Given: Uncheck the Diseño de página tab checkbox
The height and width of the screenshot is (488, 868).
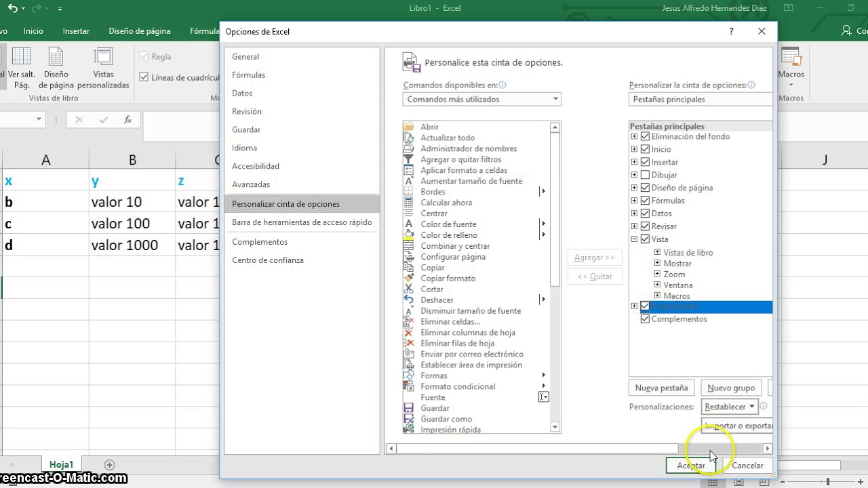Looking at the screenshot, I should pos(645,188).
